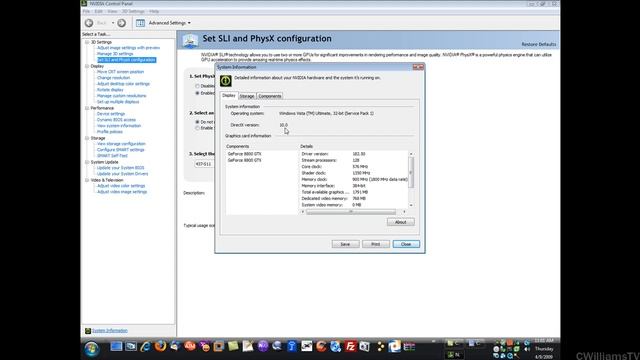This screenshot has height=360, width=640.
Task: Click the Save button
Action: click(345, 244)
